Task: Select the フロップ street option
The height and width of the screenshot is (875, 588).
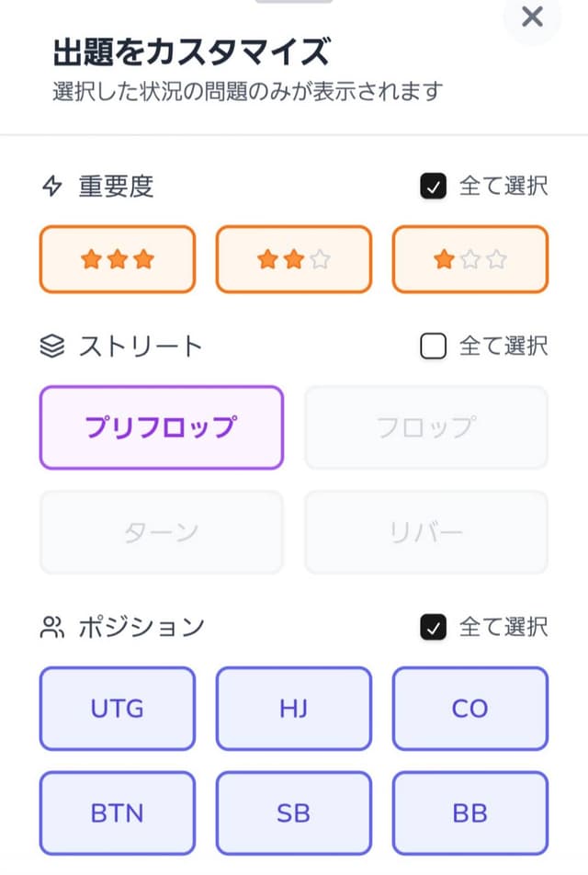Action: 426,427
